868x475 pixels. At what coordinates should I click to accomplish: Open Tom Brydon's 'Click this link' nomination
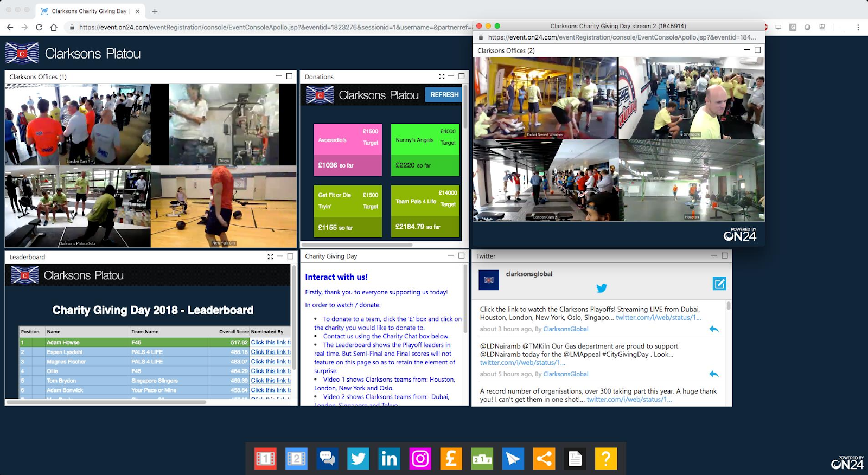271,381
